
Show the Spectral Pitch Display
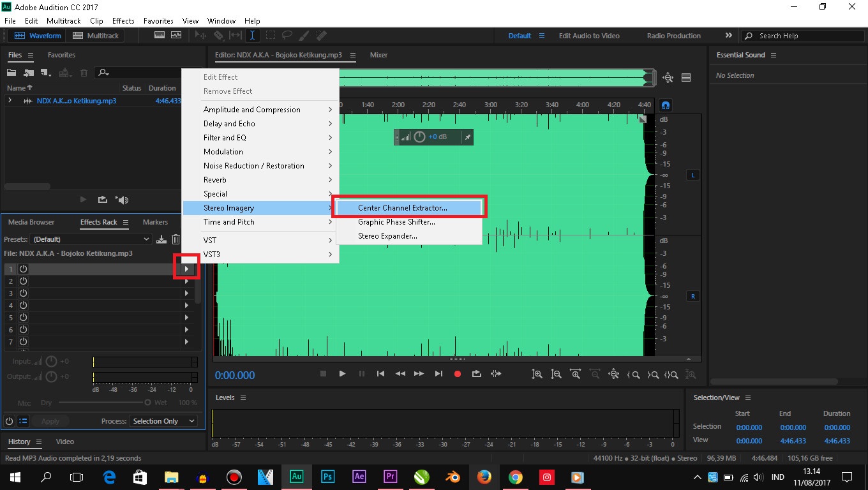[x=176, y=36]
